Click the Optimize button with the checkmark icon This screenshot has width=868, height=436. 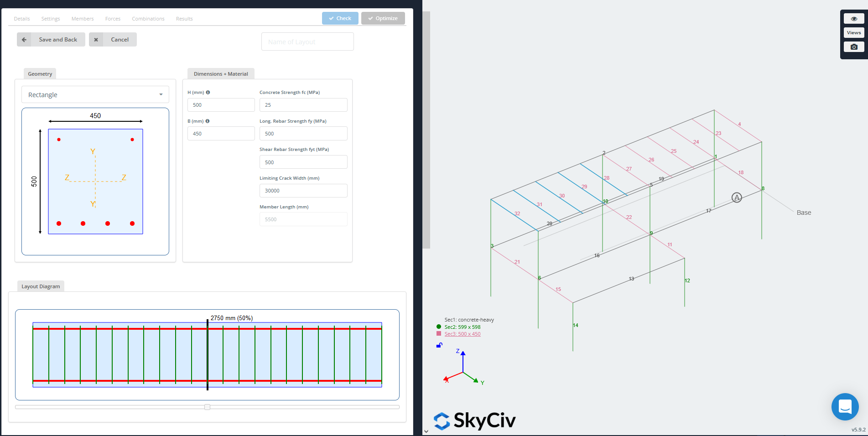(x=383, y=18)
